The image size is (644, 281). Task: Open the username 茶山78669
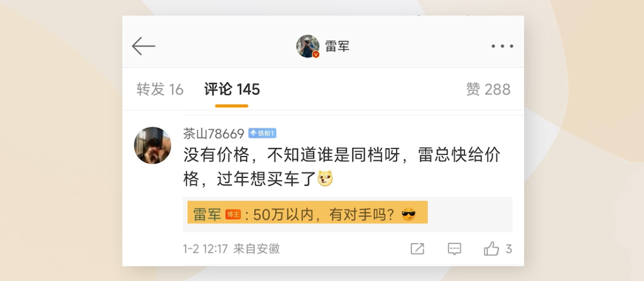(213, 133)
